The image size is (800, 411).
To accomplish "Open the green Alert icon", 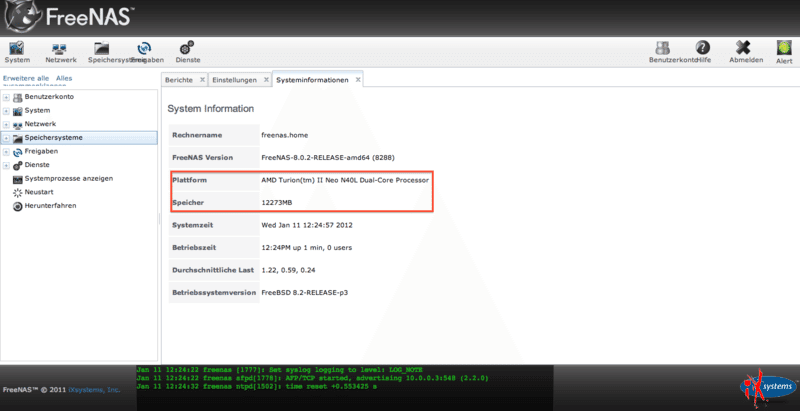I will [x=784, y=48].
